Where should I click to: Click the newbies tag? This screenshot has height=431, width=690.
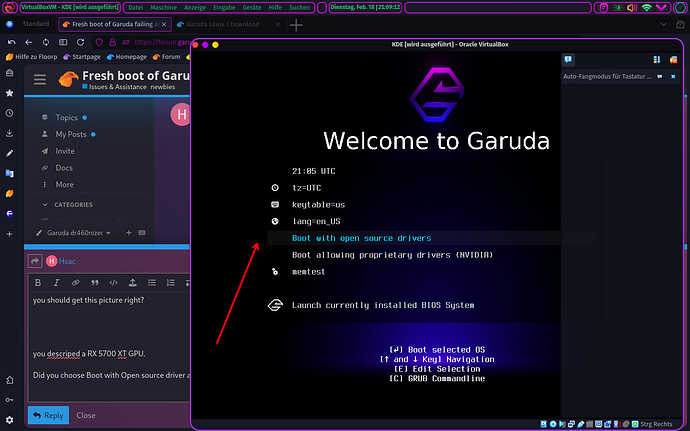pyautogui.click(x=163, y=87)
